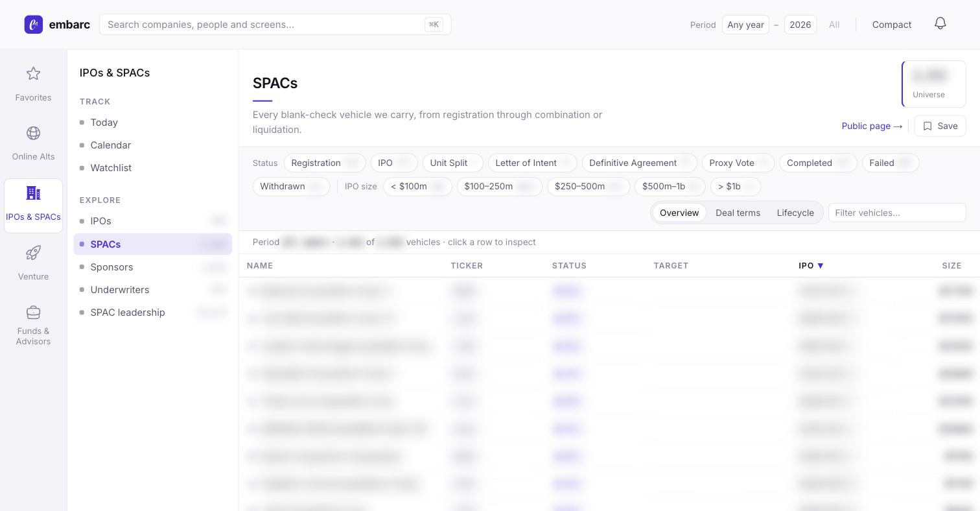Toggle the Registration status filter
Viewport: 980px width, 511px height.
(325, 163)
